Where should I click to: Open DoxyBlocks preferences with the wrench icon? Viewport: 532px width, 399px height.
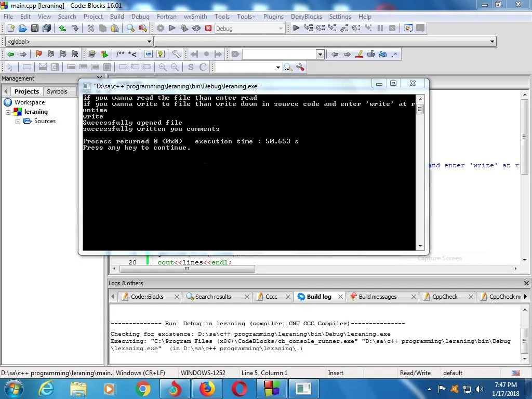point(176,54)
